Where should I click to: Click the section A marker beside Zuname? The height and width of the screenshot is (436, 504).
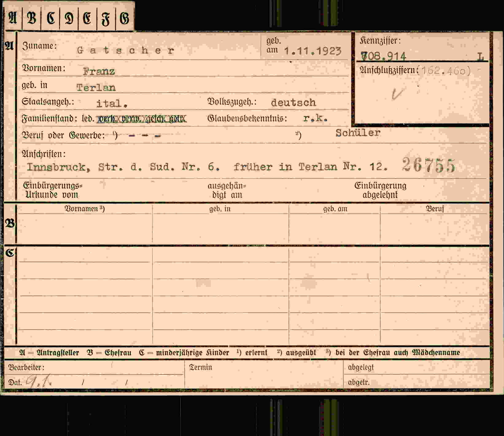9,46
